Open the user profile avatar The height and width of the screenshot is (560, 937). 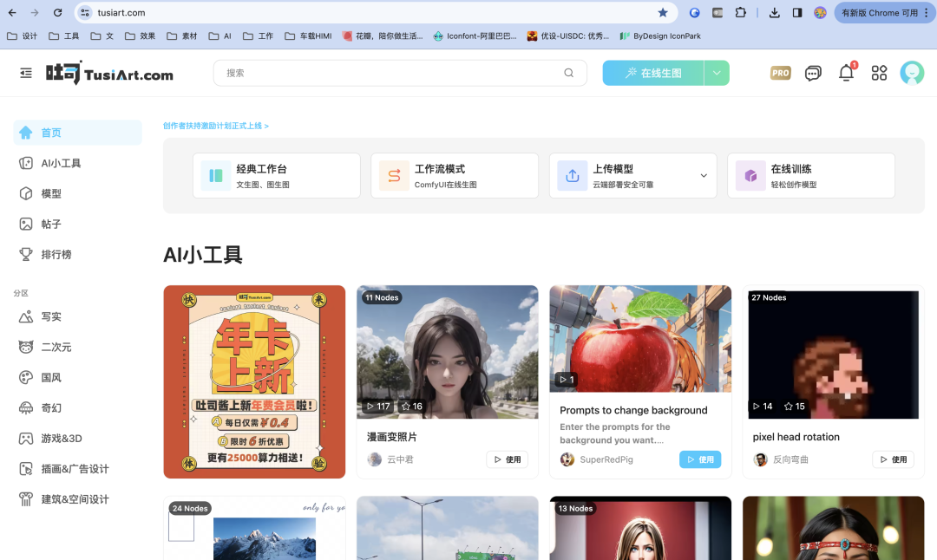[912, 74]
